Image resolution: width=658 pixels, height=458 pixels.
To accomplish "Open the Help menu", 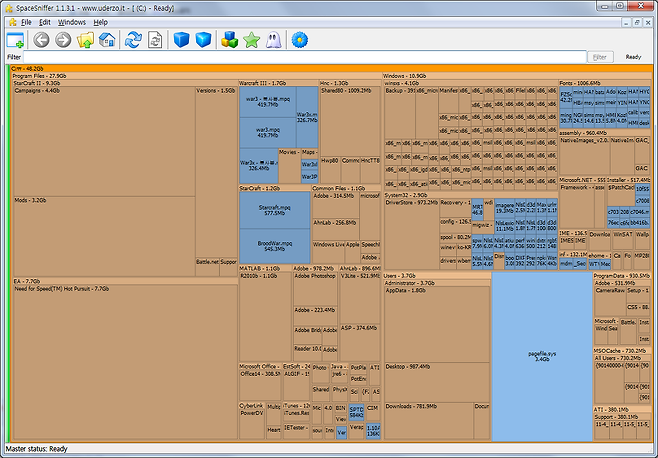I will coord(100,22).
